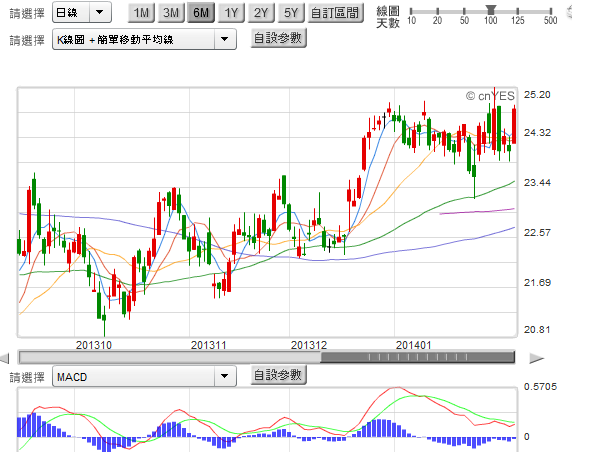Click 自設參數 button beside the MACD dropdown
The height and width of the screenshot is (460, 614).
point(278,375)
